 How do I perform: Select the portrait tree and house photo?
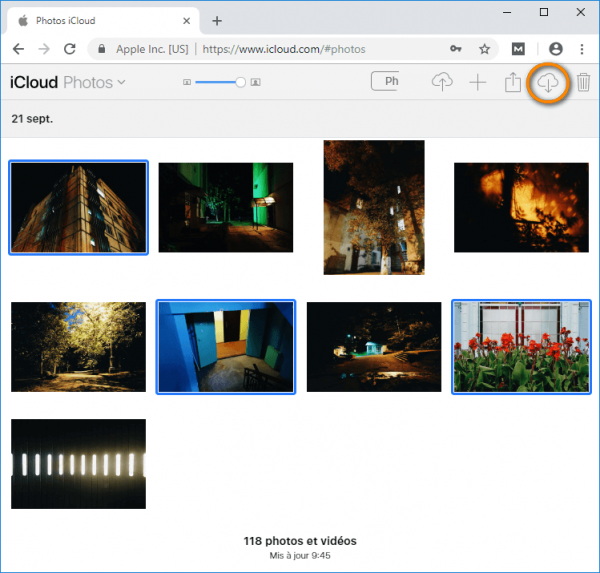(x=374, y=207)
